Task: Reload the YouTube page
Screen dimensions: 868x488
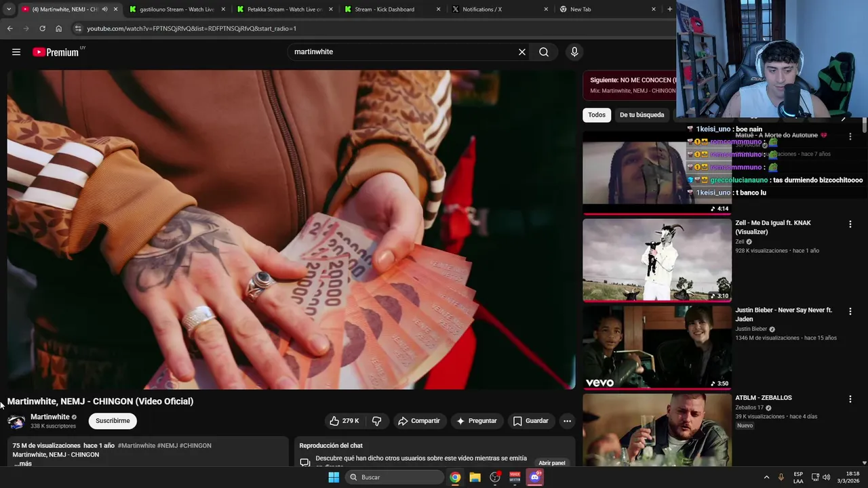Action: [42, 28]
